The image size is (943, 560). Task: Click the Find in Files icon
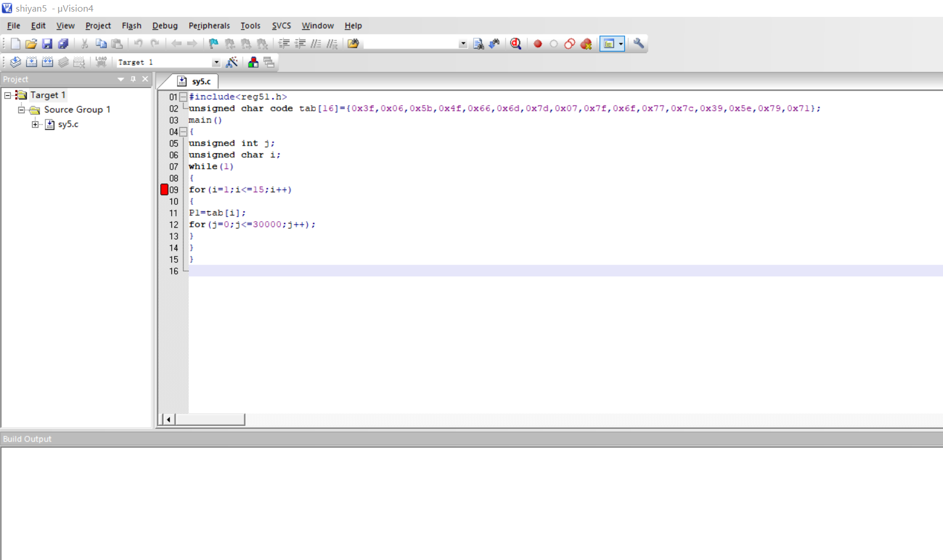click(x=353, y=44)
